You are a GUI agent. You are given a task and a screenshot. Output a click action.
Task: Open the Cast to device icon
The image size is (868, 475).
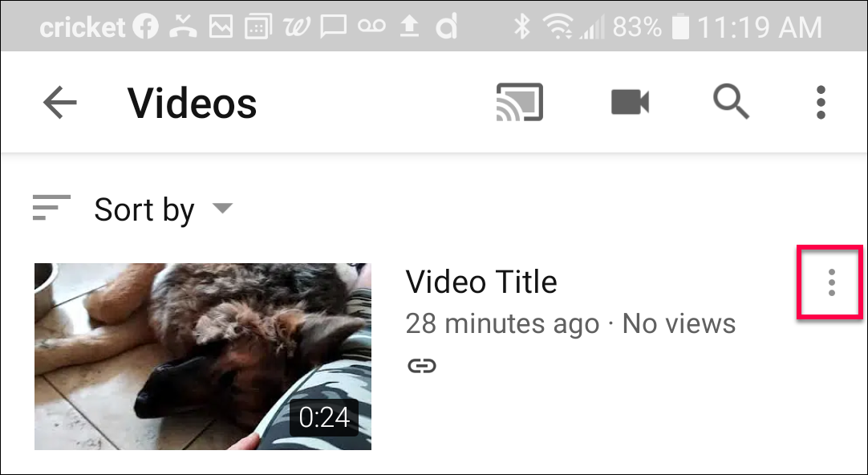pyautogui.click(x=519, y=102)
